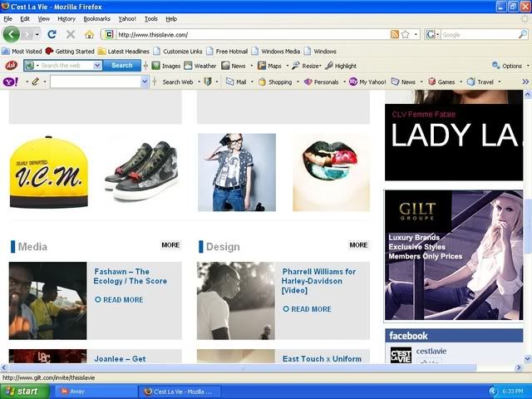Expand the Ask search box dropdown
Image resolution: width=532 pixels, height=399 pixels.
pyautogui.click(x=97, y=65)
